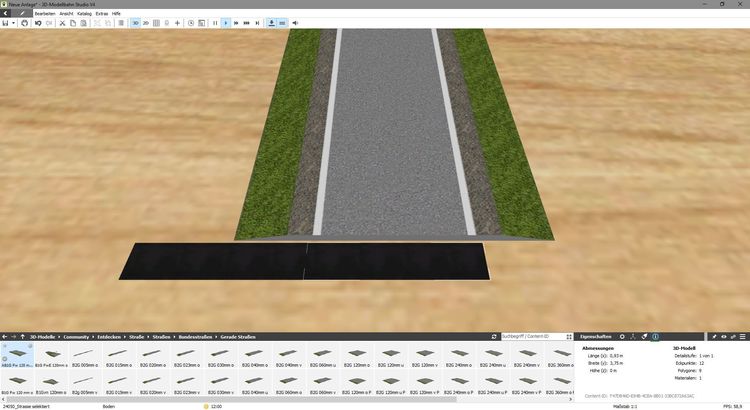Viewport: 750px width, 410px height.
Task: Click the Save icon in toolbar
Action: pyautogui.click(x=5, y=23)
